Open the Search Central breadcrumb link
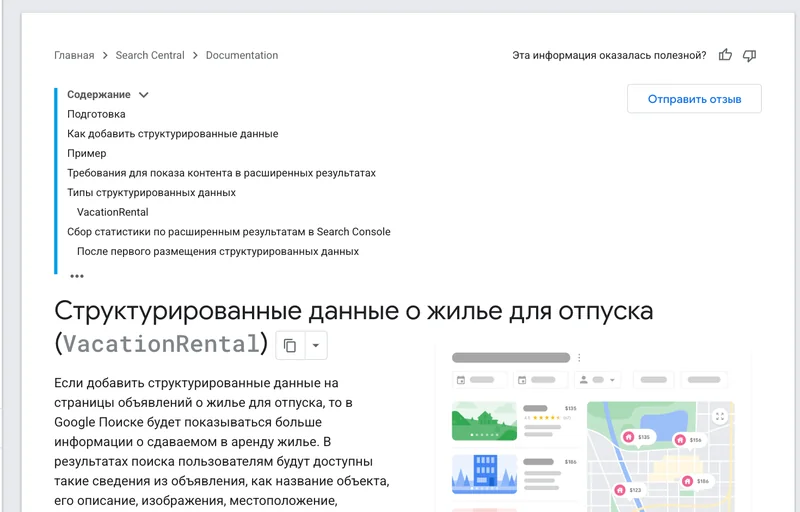The height and width of the screenshot is (512, 800). (x=150, y=55)
